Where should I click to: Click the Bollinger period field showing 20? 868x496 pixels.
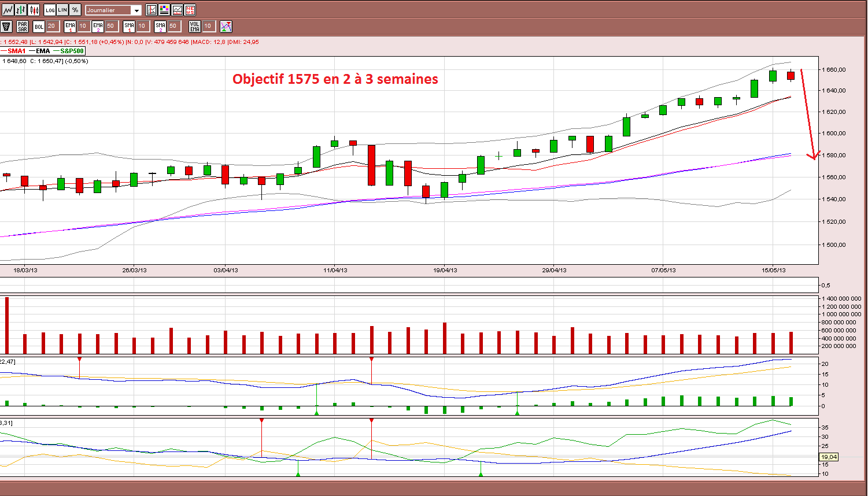(x=53, y=26)
